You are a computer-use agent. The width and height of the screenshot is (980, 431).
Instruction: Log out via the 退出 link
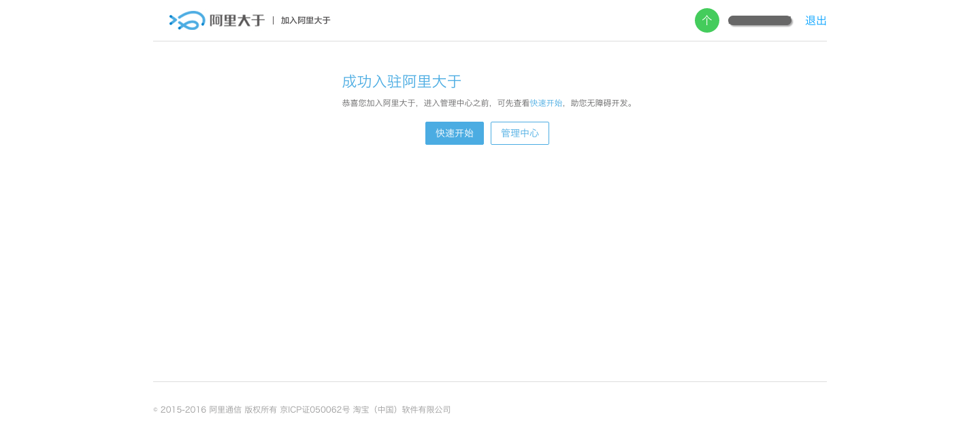[816, 20]
